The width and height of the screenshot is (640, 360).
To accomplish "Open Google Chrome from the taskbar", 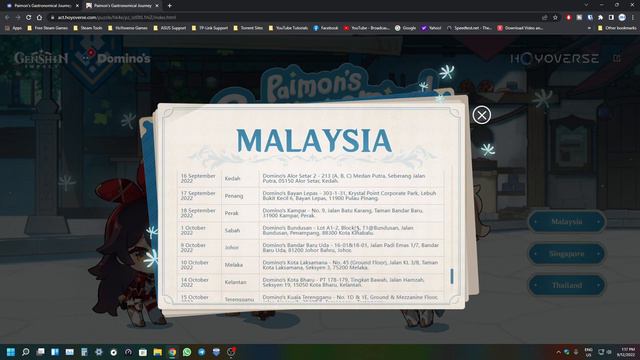I will coord(172,352).
